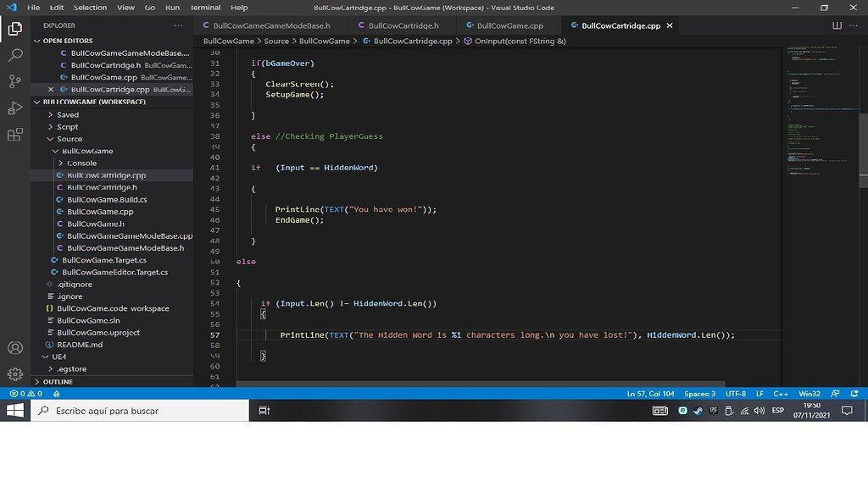
Task: Open Source Control view icon
Action: [x=14, y=82]
